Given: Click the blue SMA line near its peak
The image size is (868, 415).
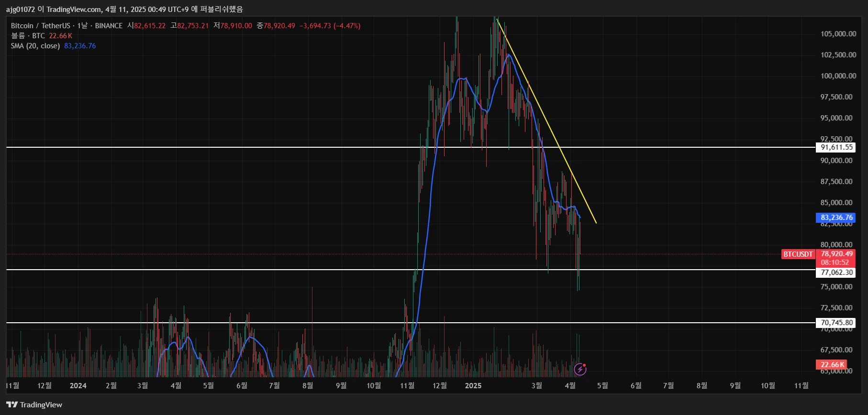Looking at the screenshot, I should tap(508, 55).
